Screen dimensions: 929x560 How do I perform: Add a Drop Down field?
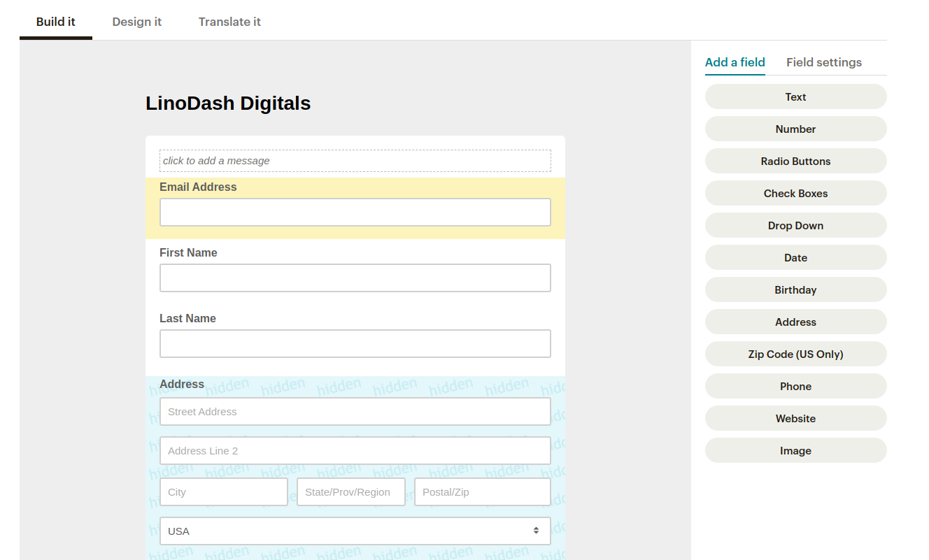[x=795, y=225]
